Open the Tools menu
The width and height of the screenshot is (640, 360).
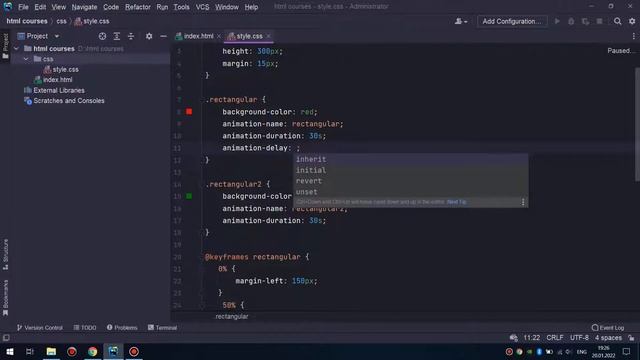(181, 7)
